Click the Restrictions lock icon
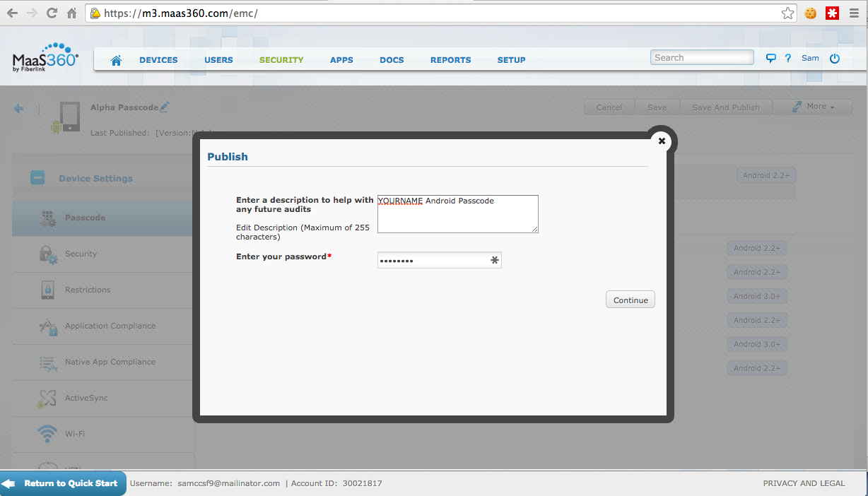 [48, 290]
